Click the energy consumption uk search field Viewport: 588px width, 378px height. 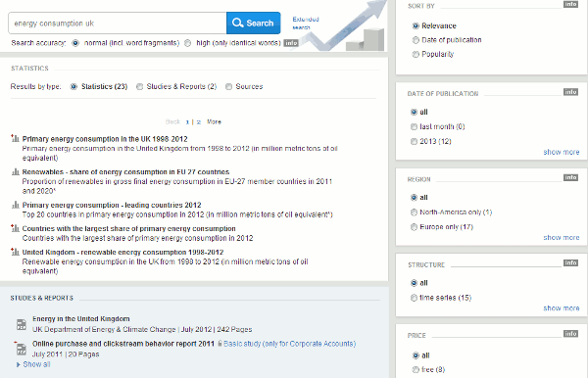(118, 24)
